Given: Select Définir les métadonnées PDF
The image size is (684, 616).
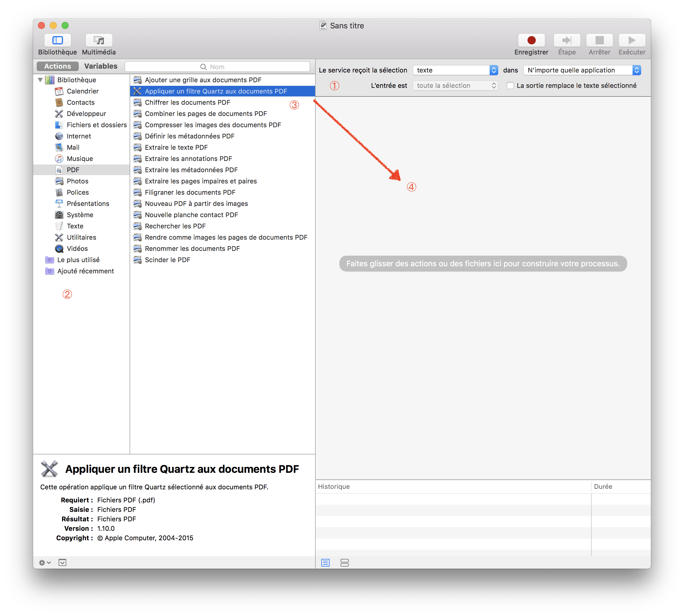Looking at the screenshot, I should [x=222, y=136].
